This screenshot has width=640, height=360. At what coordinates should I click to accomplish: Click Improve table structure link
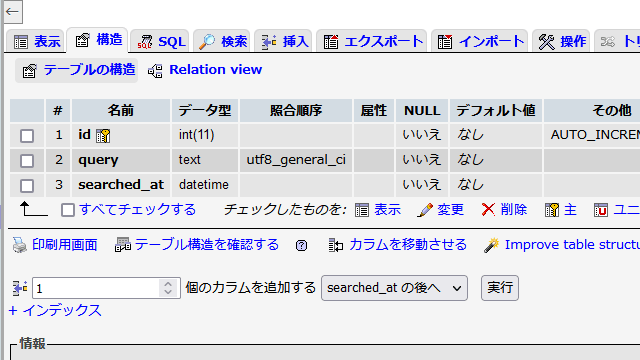(572, 244)
